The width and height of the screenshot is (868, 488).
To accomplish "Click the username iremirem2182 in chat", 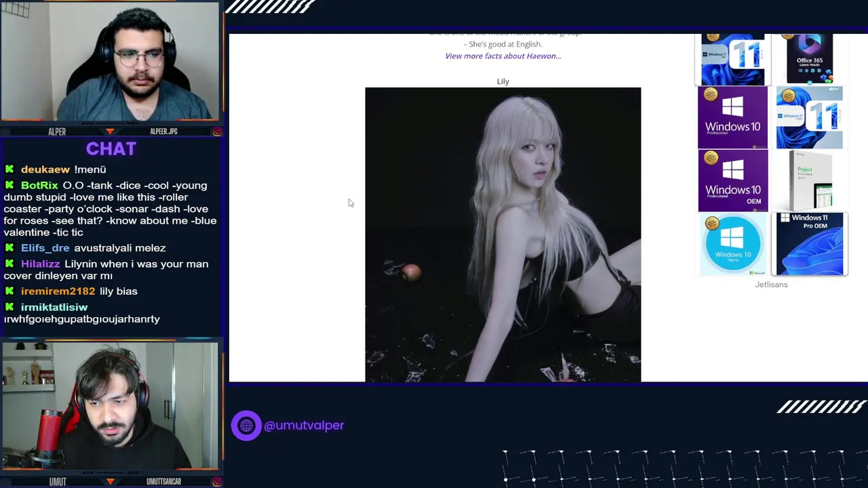I will click(58, 291).
